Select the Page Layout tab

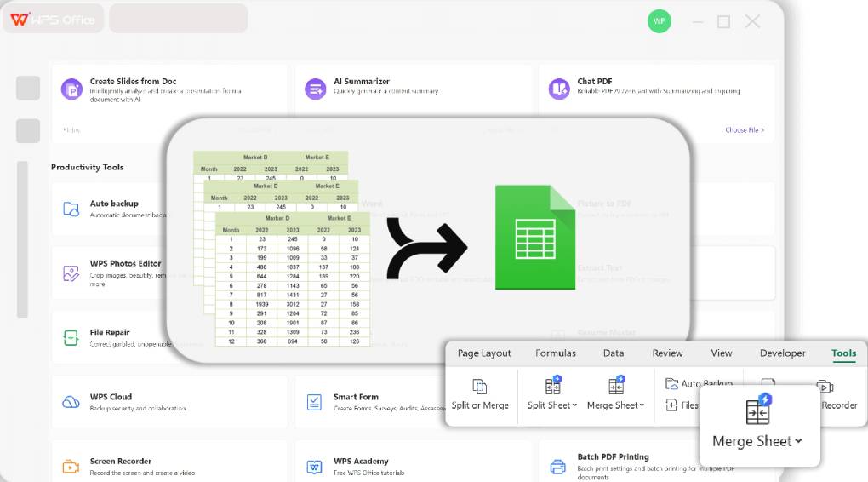pos(484,353)
